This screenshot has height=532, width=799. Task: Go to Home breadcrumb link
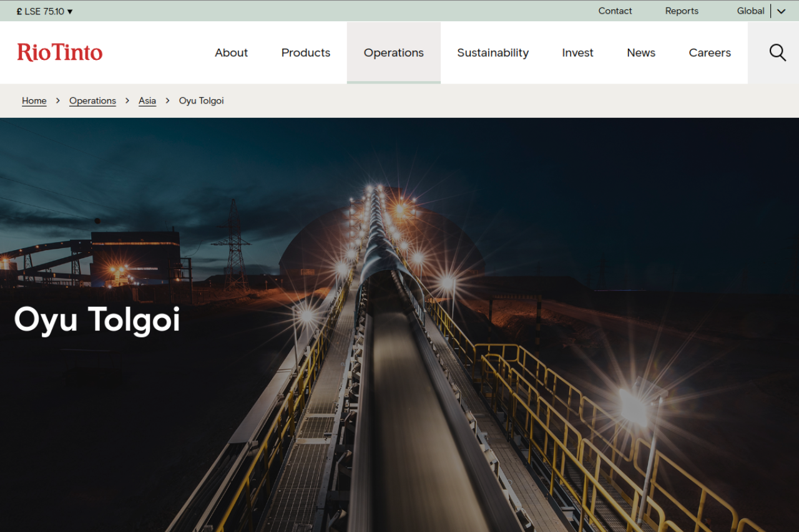click(x=34, y=100)
